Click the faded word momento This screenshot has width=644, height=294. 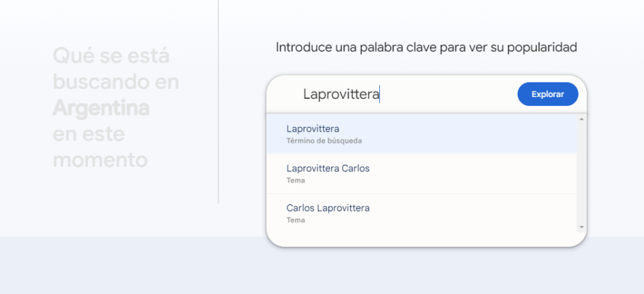point(100,161)
